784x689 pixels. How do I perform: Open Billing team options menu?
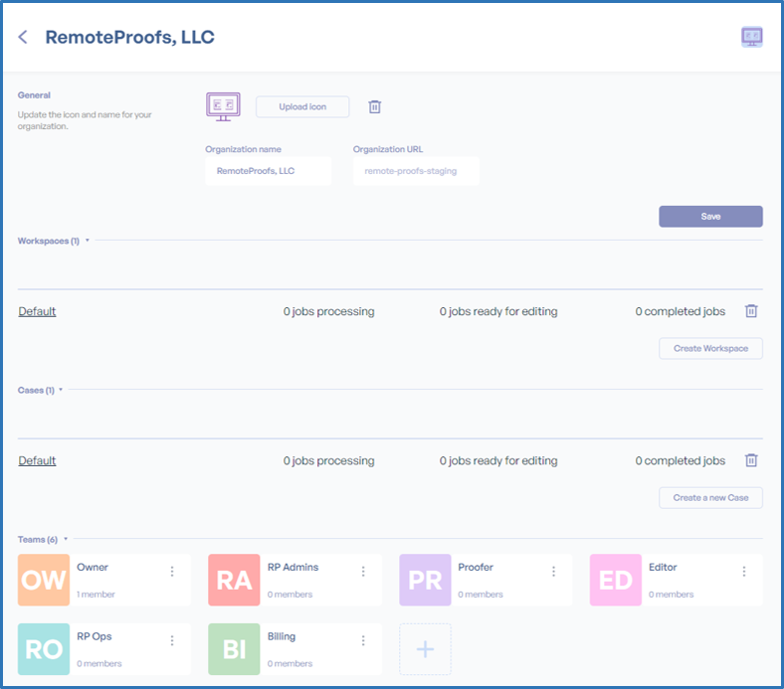(x=363, y=640)
